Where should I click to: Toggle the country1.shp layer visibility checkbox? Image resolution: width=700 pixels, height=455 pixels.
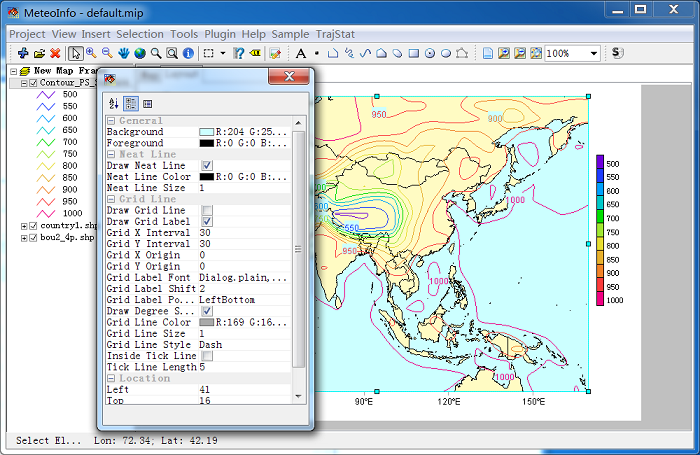33,227
